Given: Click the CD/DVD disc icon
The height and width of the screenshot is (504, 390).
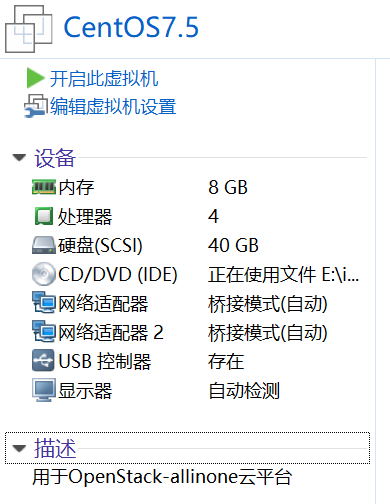Looking at the screenshot, I should [x=44, y=274].
